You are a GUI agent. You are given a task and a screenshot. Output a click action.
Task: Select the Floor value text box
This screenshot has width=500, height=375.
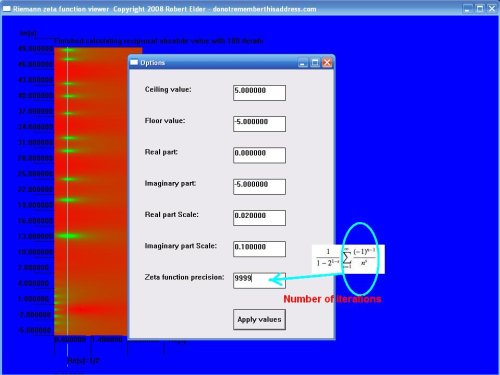[x=259, y=124]
